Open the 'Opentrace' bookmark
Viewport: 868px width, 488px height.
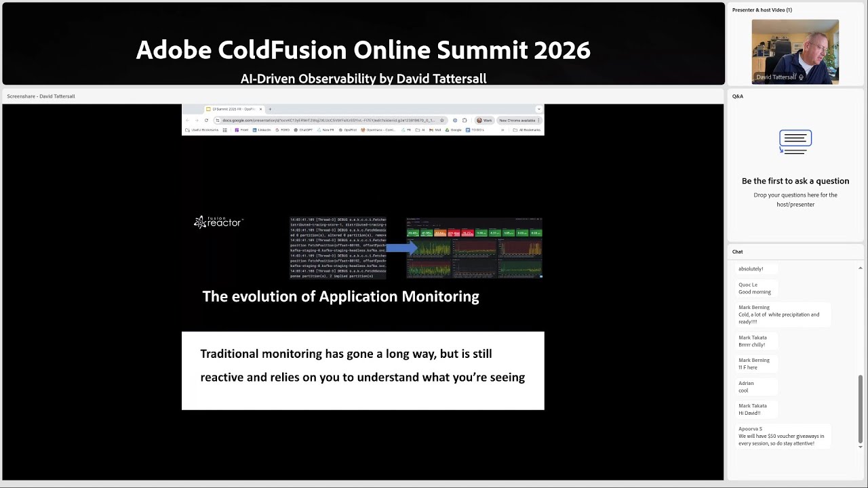(379, 129)
